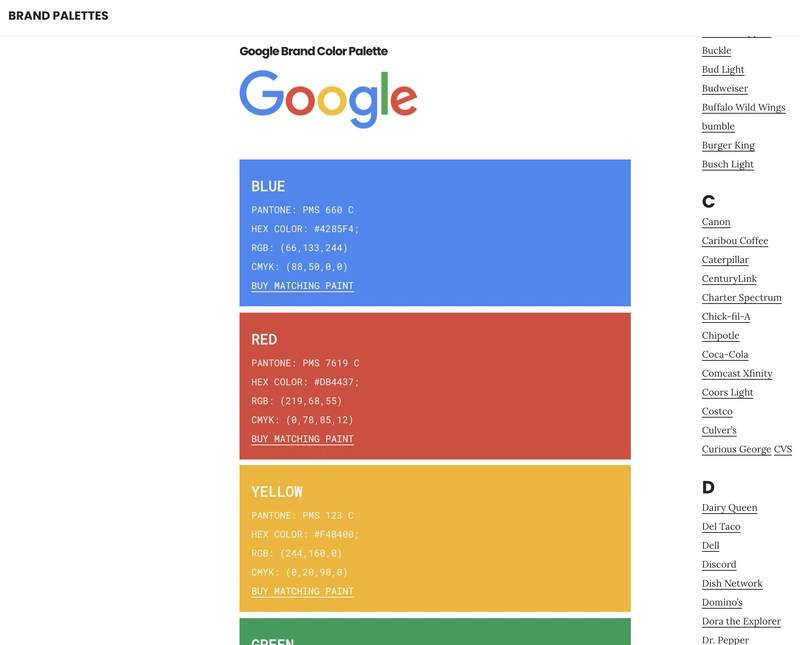
Task: Click the C section letter heading
Action: (x=708, y=202)
